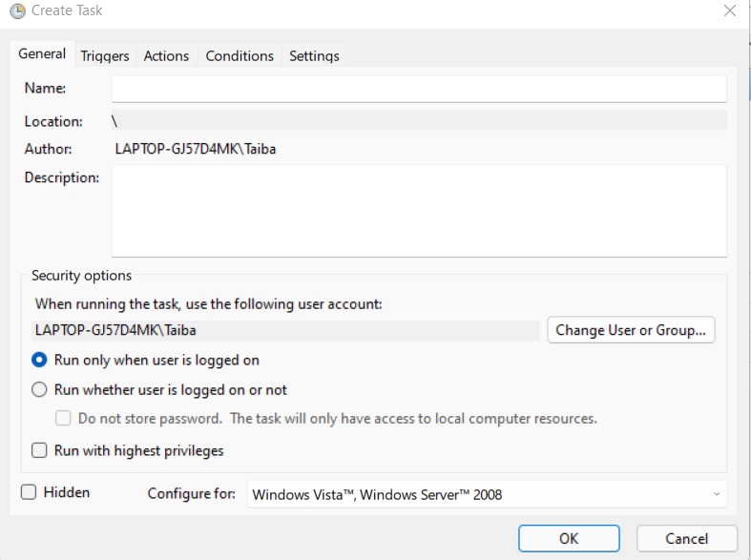Click the Location field

click(419, 121)
